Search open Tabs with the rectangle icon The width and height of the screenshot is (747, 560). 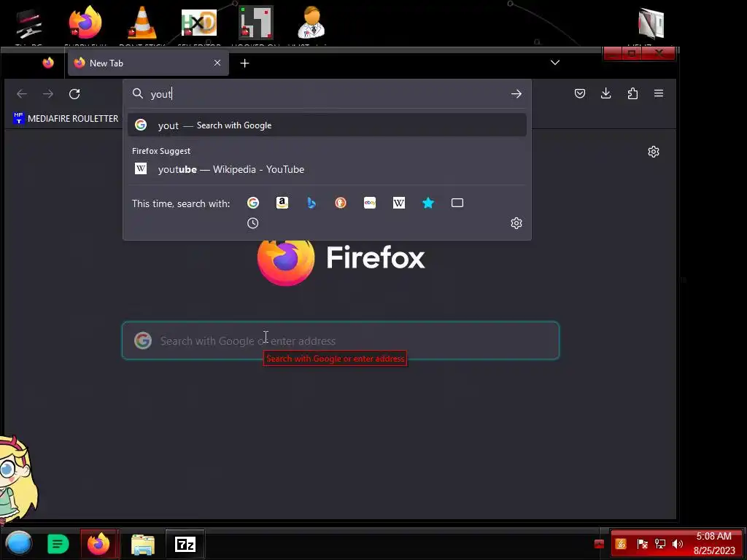[x=457, y=203]
